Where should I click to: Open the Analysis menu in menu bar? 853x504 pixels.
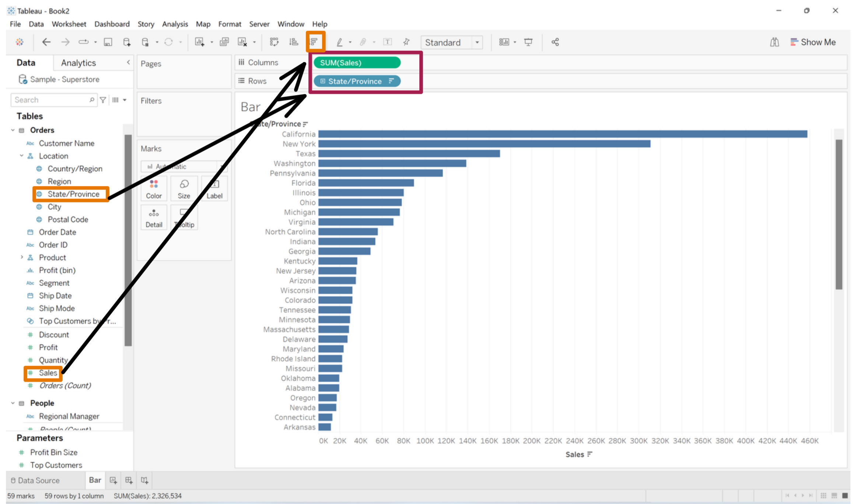(x=175, y=24)
